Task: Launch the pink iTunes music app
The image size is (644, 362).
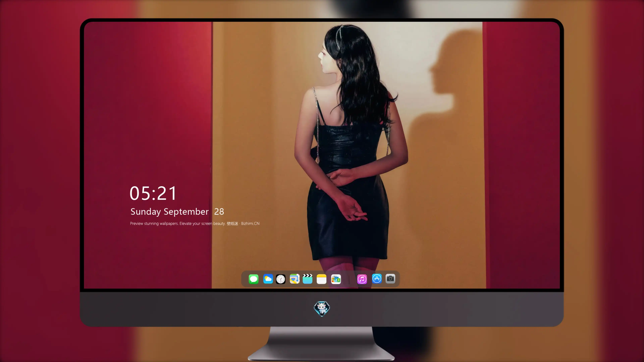Action: (362, 279)
